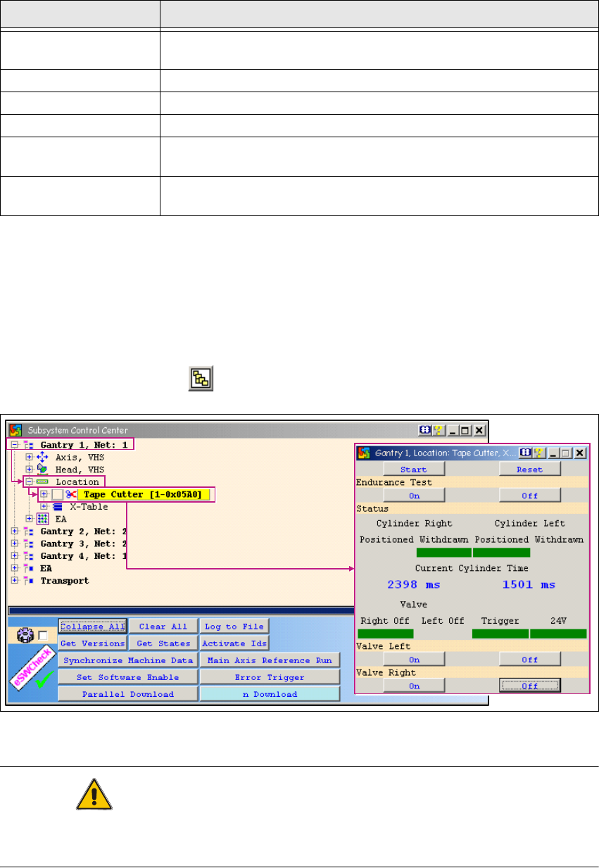599x868 pixels.
Task: Expand the Gantry 3 node
Action: pyautogui.click(x=15, y=543)
